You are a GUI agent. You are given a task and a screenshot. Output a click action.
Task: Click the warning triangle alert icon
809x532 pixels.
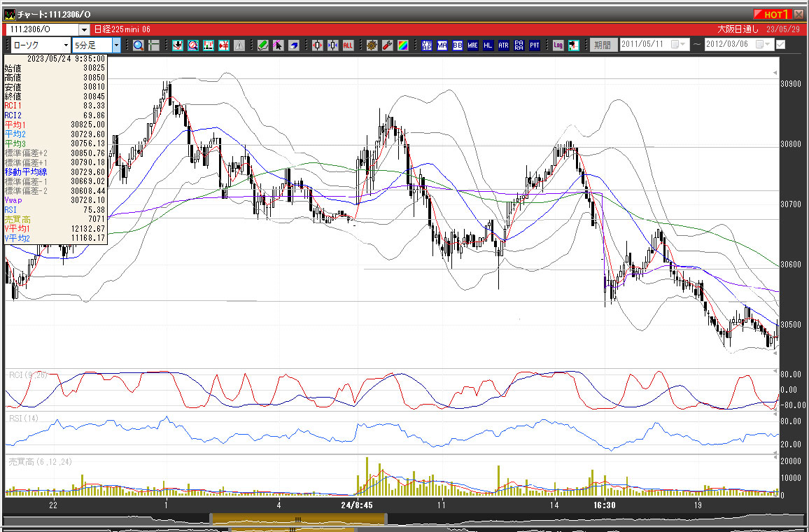coord(239,45)
